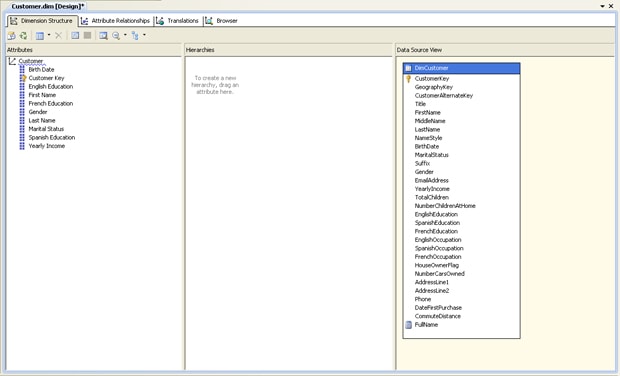The width and height of the screenshot is (620, 376).
Task: Click the DimCustomer table header
Action: (x=461, y=68)
